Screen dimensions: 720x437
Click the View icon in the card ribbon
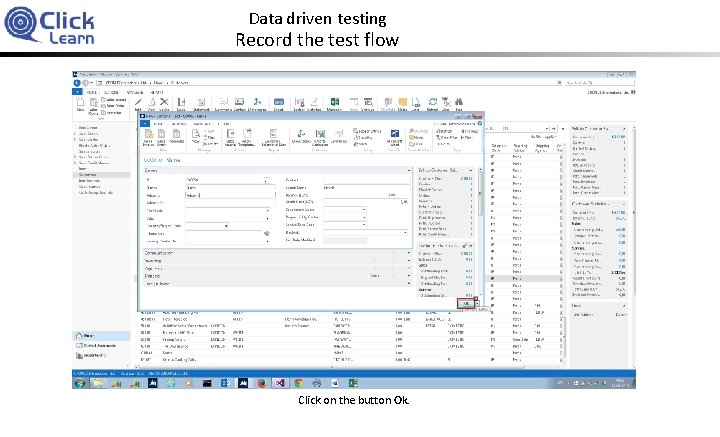(x=196, y=136)
